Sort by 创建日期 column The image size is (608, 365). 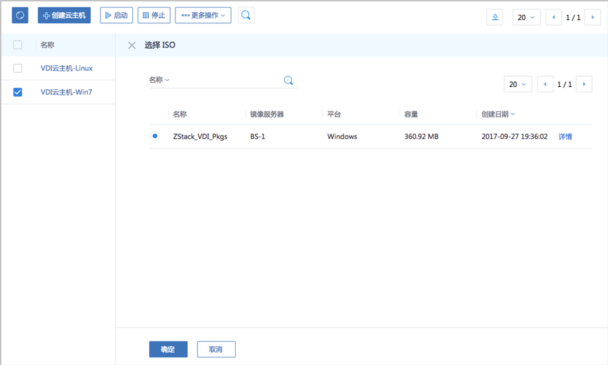[498, 114]
